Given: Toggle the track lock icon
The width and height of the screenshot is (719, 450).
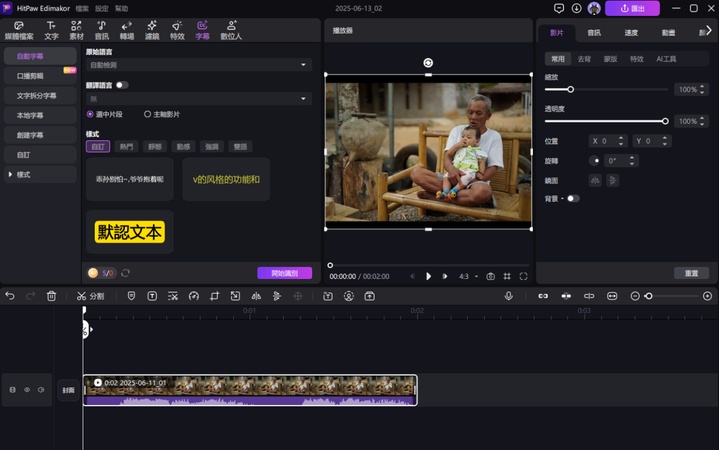Looking at the screenshot, I should (12, 390).
